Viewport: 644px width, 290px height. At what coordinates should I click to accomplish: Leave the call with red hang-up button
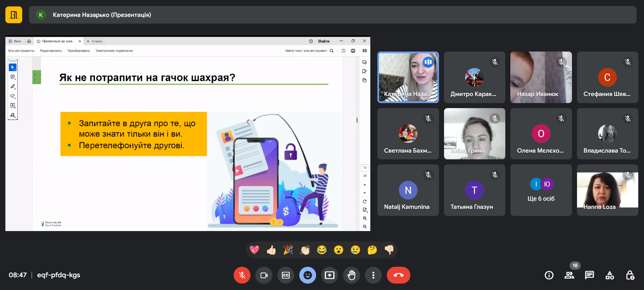398,275
